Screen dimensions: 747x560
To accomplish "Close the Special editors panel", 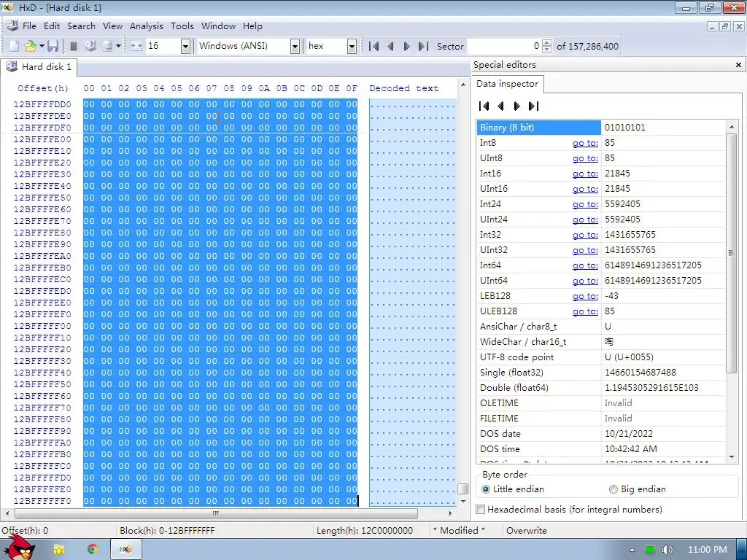I will point(738,65).
